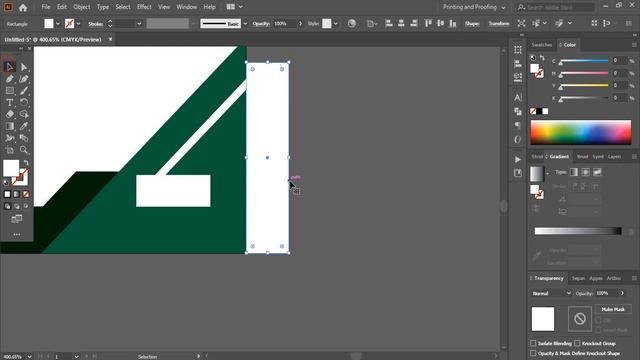Click Isolate Selected Object icon
Screen dimensions: 640x360
click(521, 24)
